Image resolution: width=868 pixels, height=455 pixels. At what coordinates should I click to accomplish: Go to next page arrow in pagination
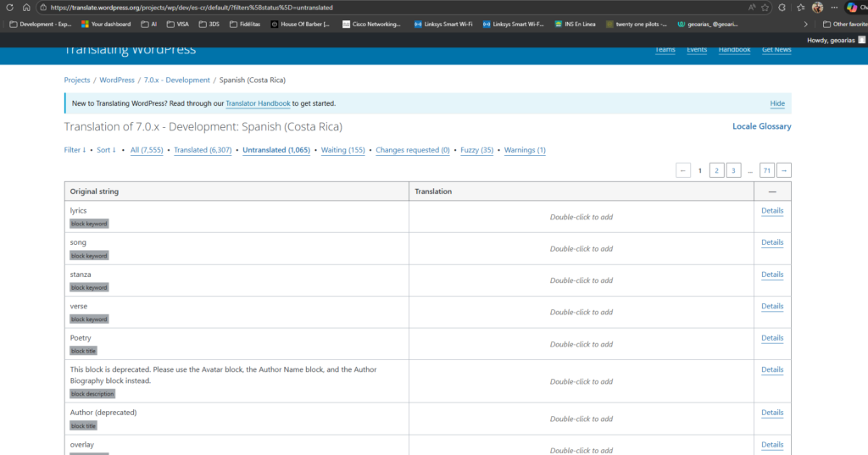[x=784, y=170]
